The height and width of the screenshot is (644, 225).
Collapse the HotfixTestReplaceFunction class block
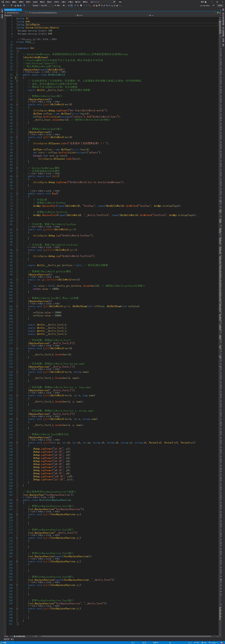click(x=17, y=500)
